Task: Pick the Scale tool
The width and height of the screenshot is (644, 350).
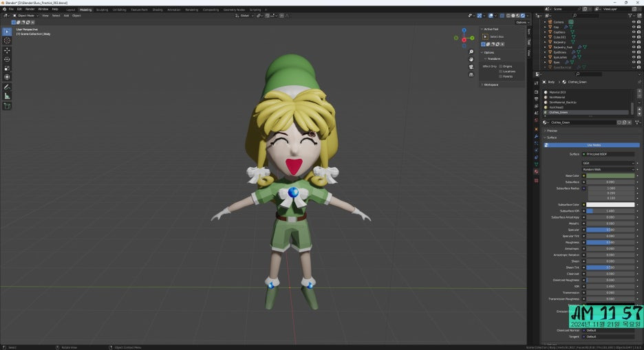Action: tap(7, 68)
